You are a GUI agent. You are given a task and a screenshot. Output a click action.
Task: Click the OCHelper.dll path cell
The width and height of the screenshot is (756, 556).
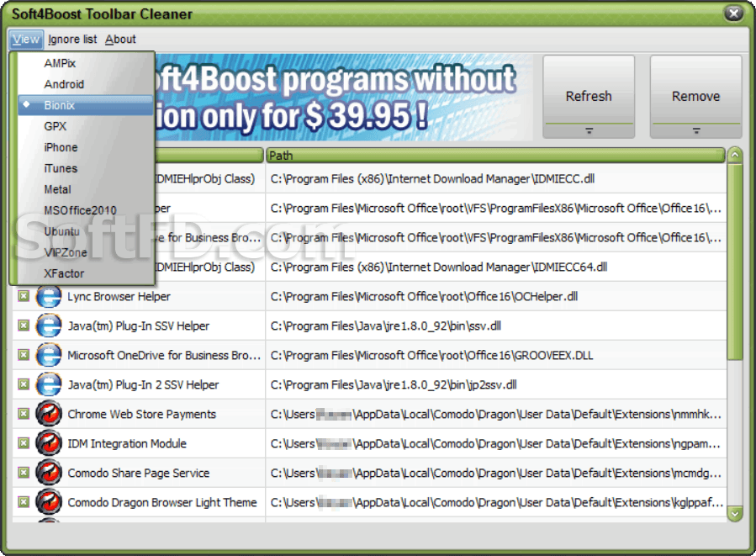pyautogui.click(x=496, y=297)
